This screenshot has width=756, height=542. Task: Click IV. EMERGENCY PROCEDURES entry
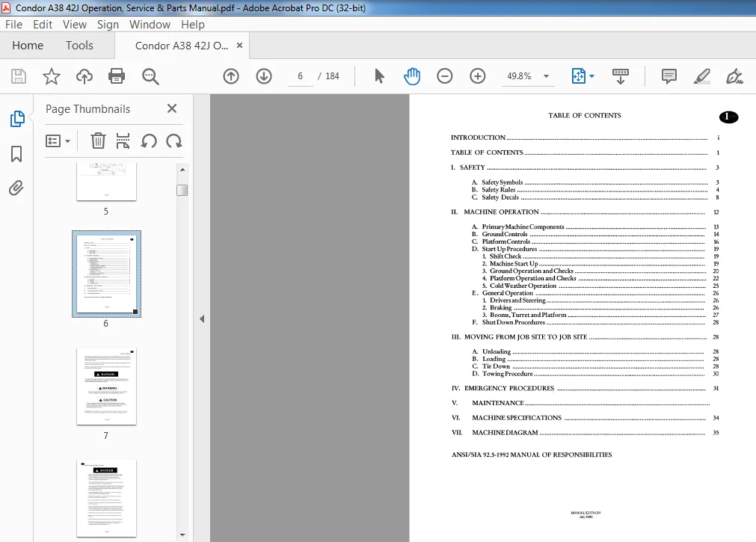(x=585, y=388)
